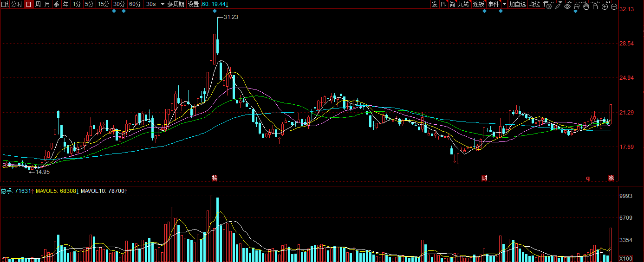Click the blue diamond marker under the toolbox icon
The image size is (644, 262).
(575, 11)
